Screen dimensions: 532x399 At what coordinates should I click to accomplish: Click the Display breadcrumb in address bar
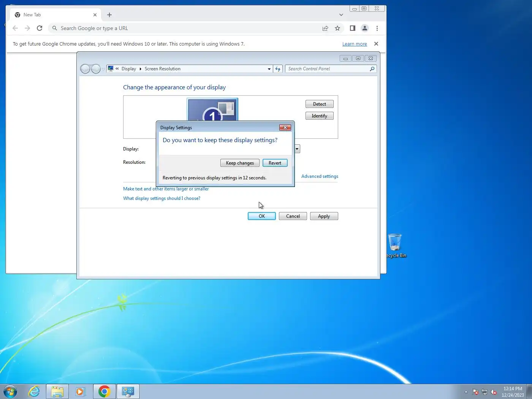point(128,69)
